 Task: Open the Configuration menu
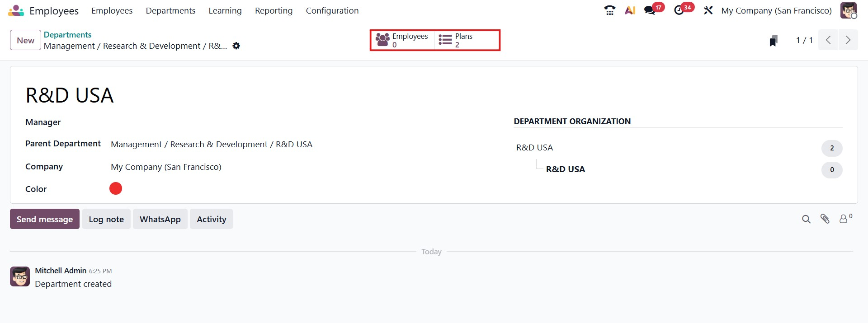[332, 10]
